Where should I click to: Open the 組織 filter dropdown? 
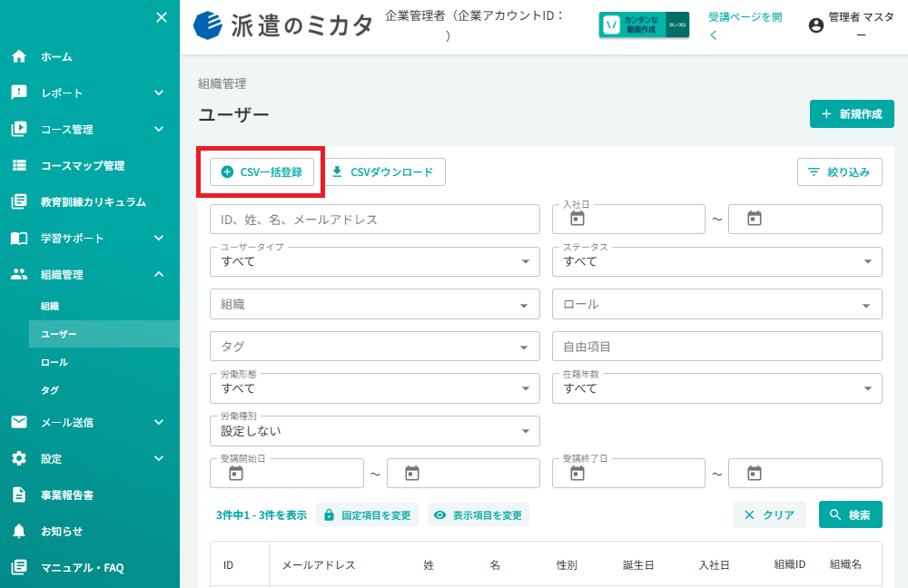pos(375,304)
